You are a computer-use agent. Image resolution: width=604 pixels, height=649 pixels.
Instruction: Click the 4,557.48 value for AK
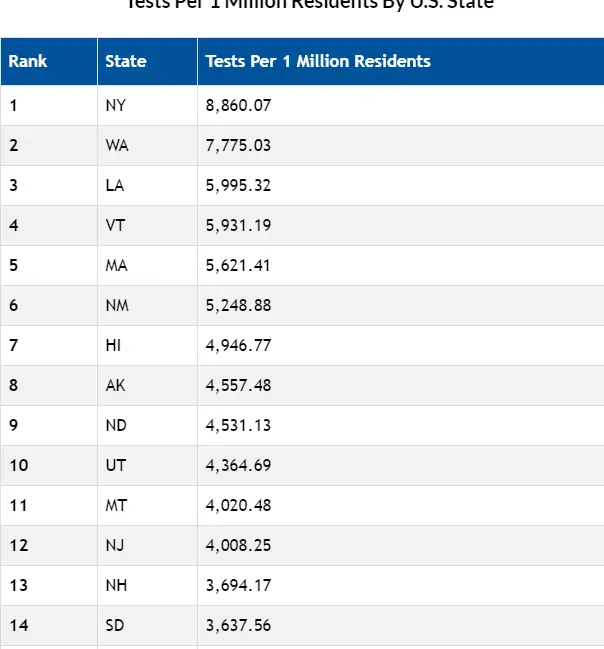(x=238, y=385)
